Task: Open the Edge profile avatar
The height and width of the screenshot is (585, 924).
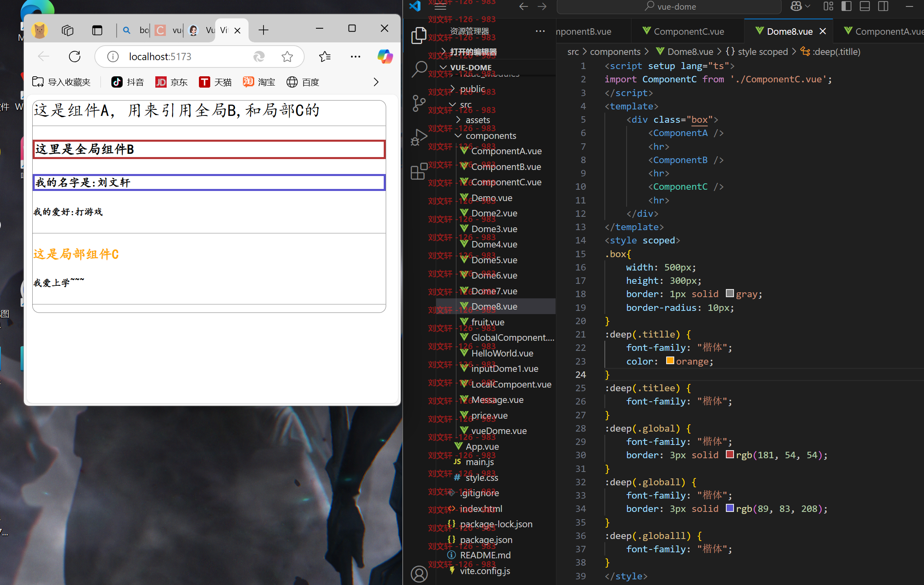Action: (x=40, y=30)
